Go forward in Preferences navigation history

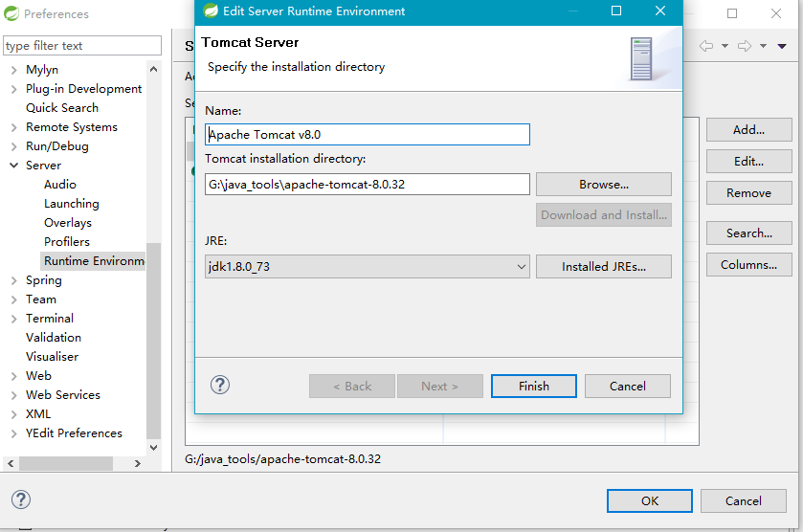click(745, 46)
